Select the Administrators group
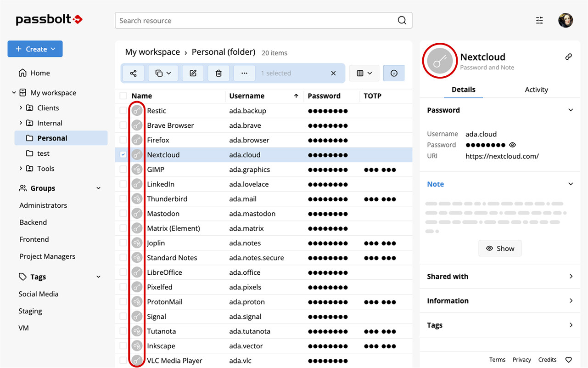The width and height of the screenshot is (588, 368). [43, 205]
